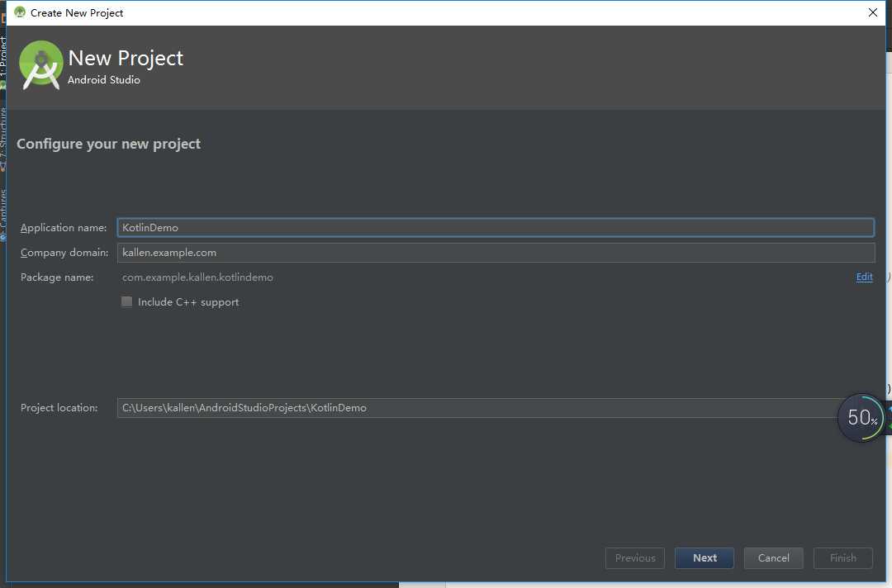The height and width of the screenshot is (588, 892).
Task: Close the Create New Project dialog
Action: [x=873, y=12]
